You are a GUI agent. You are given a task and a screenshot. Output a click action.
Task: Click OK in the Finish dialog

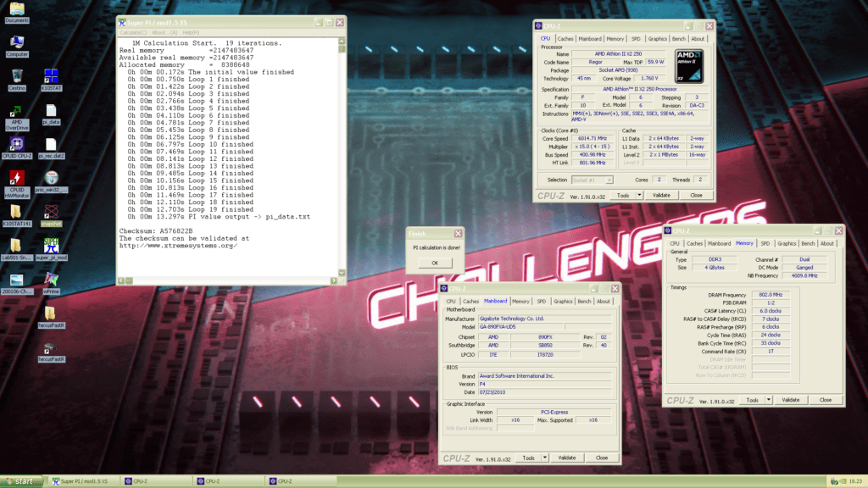[435, 263]
